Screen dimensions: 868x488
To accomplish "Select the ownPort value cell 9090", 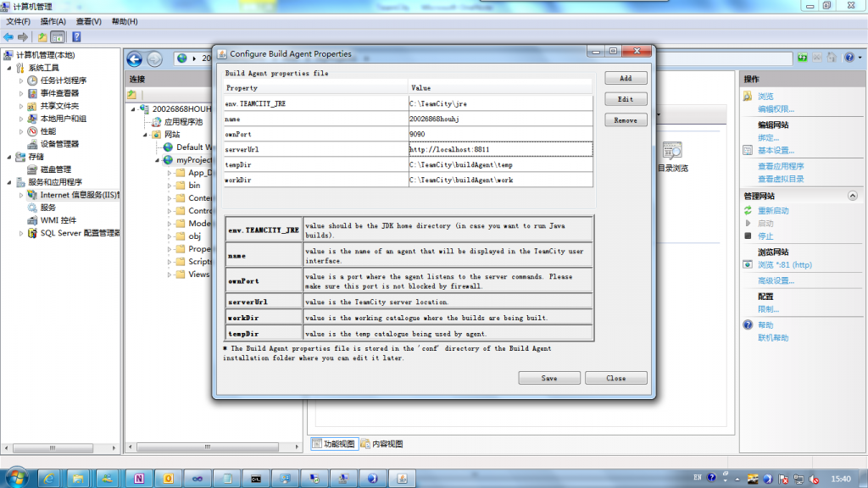I will coord(500,135).
